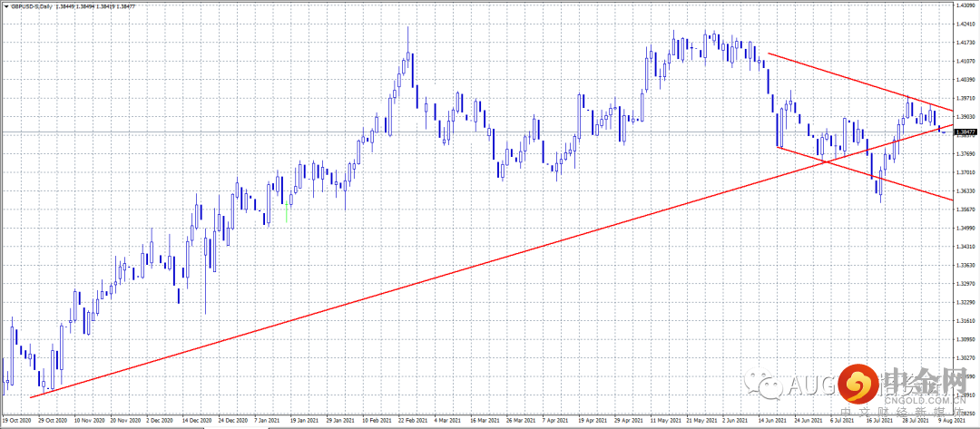Click the 7 Apr 2021 date label

556,420
